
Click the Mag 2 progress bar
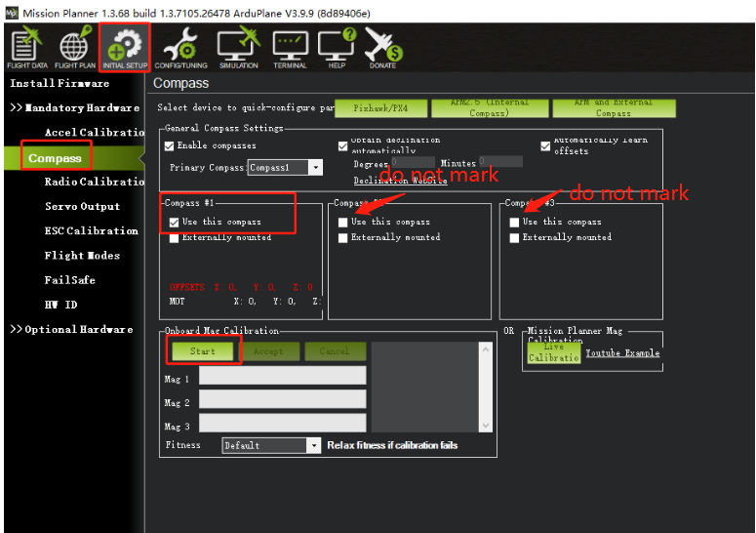pos(283,399)
